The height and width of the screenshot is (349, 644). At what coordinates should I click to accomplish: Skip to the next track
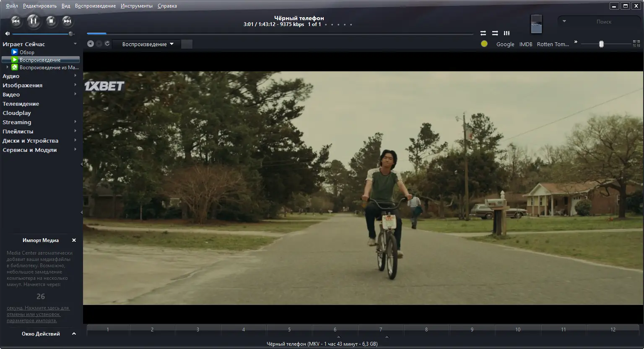coord(67,21)
